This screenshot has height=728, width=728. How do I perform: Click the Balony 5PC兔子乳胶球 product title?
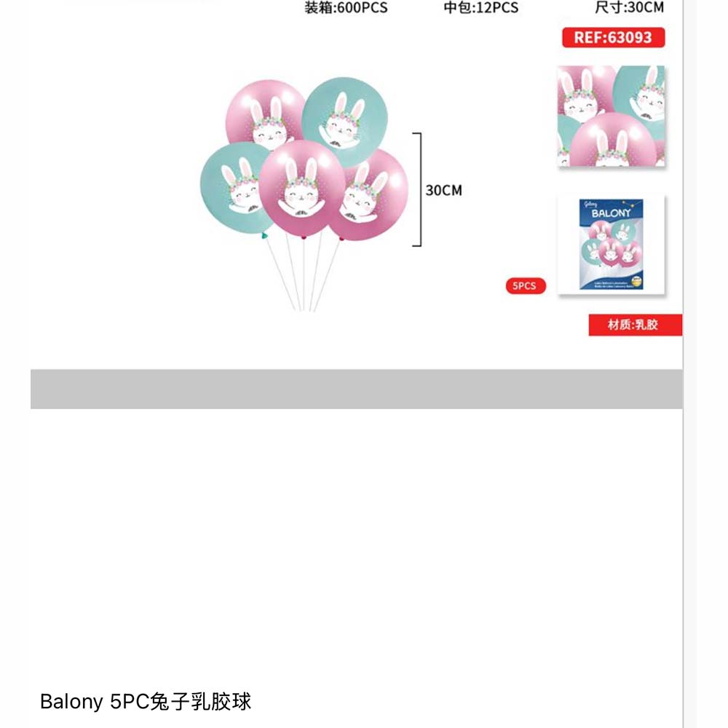point(146,701)
